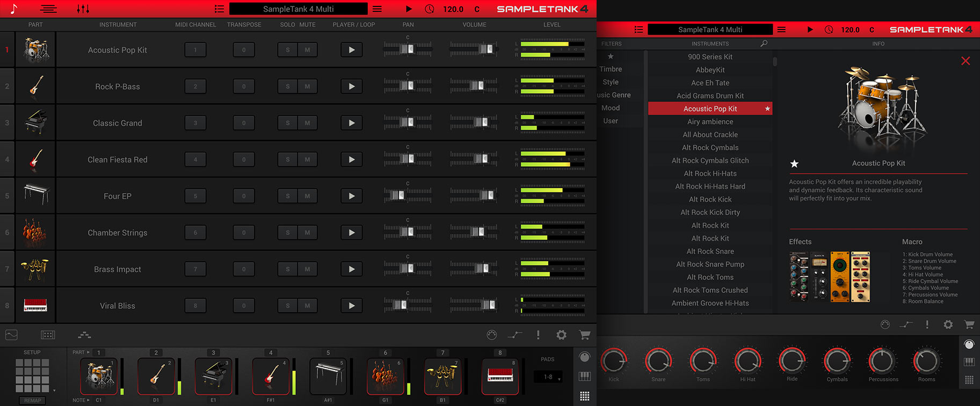
Task: Select the Chamber Strings part icon
Action: (x=36, y=232)
